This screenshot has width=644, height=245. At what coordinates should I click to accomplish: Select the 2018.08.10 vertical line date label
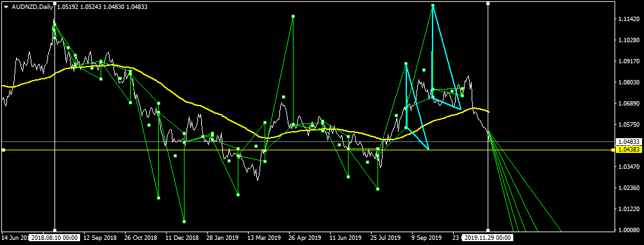click(54, 237)
